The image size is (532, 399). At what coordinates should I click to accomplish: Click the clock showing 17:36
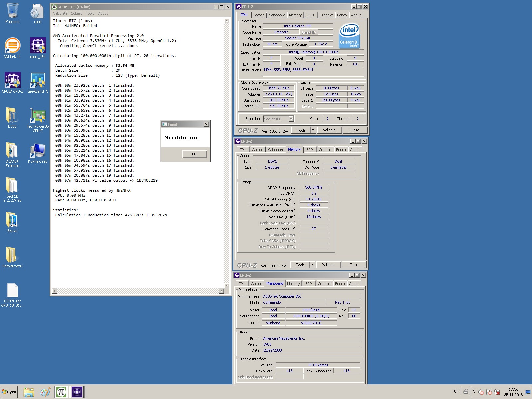tap(513, 389)
